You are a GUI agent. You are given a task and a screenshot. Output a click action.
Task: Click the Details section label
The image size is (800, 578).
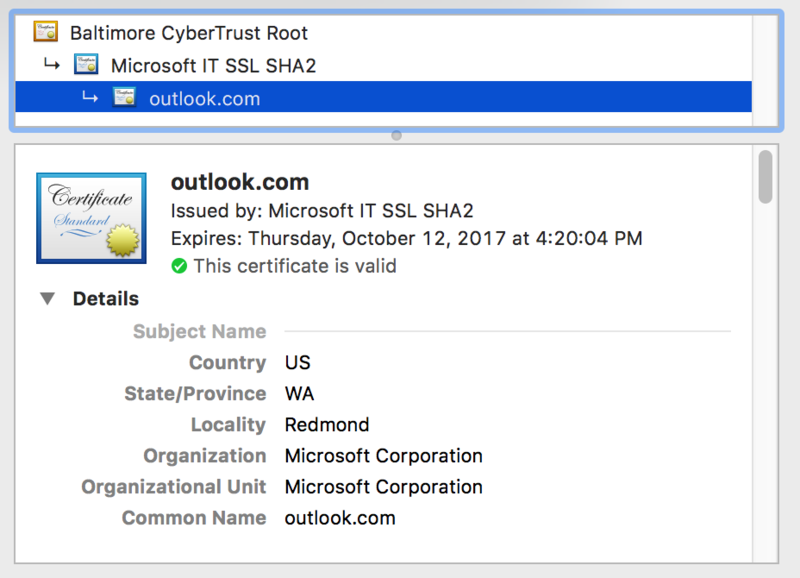tap(106, 298)
